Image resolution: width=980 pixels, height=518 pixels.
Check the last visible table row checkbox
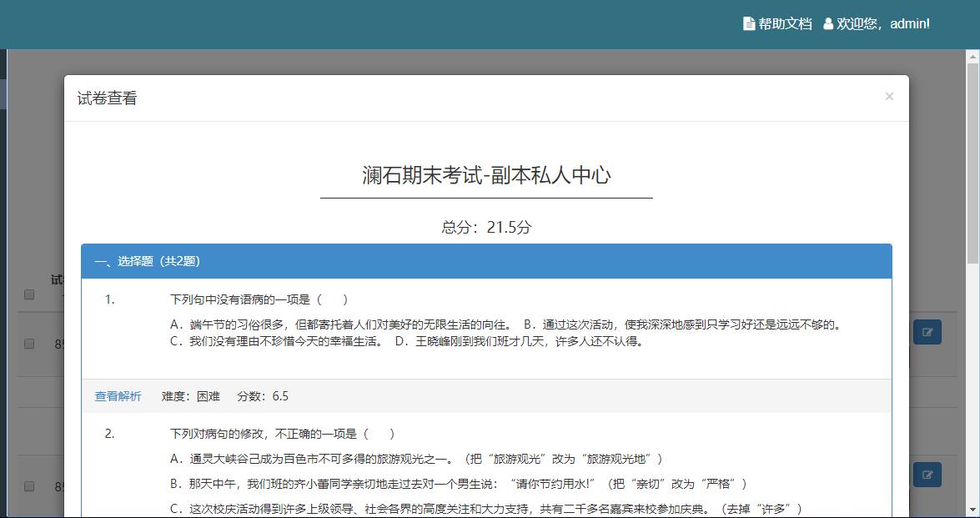click(29, 485)
